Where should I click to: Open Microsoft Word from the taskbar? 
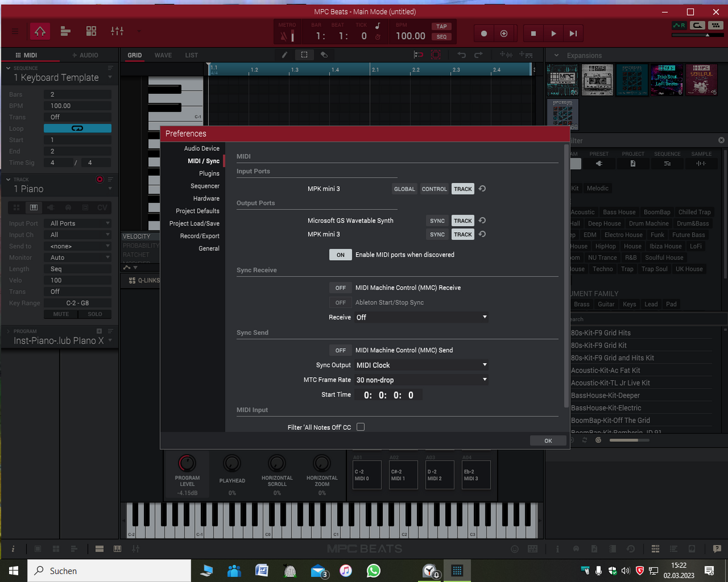[x=262, y=570]
